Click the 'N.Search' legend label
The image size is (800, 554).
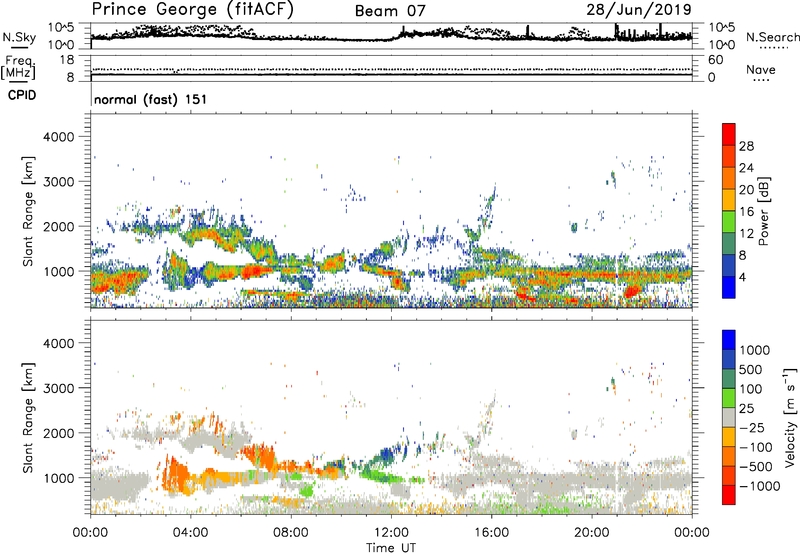tap(772, 37)
